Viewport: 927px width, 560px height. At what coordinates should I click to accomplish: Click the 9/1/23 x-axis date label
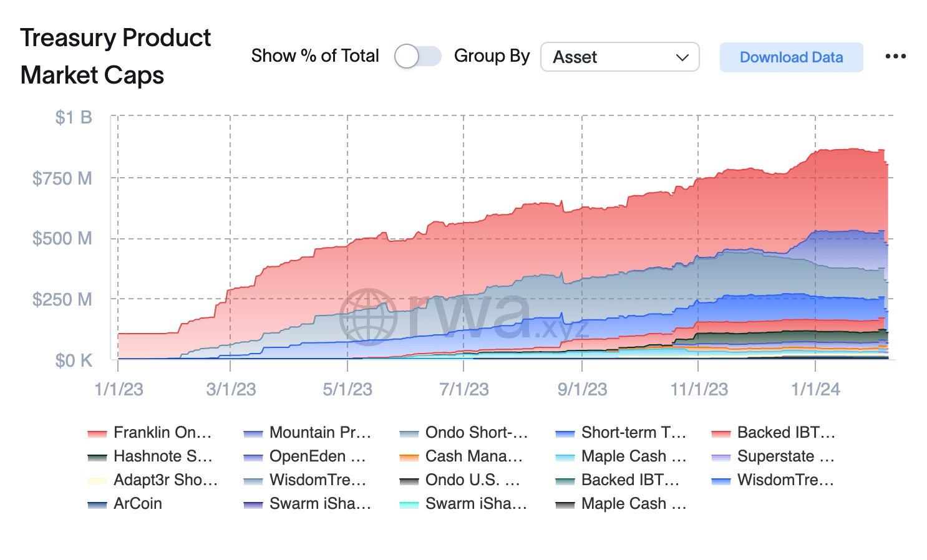point(582,389)
